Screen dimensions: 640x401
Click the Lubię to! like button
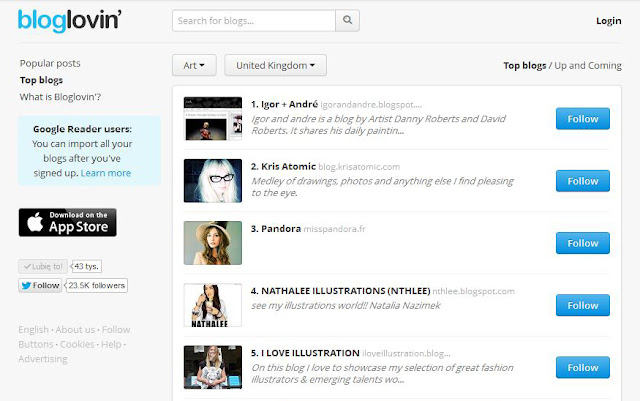pyautogui.click(x=43, y=266)
